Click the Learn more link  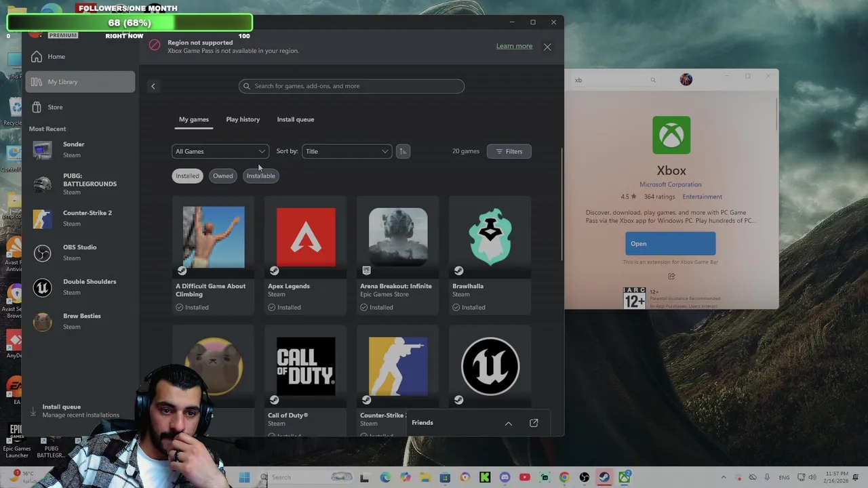(x=514, y=46)
